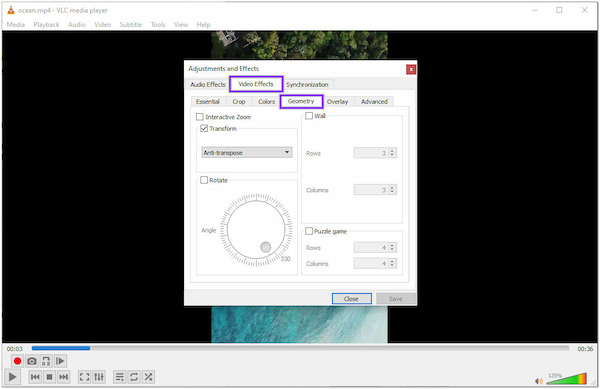Click the red Record button
This screenshot has width=600, height=389.
[x=17, y=361]
